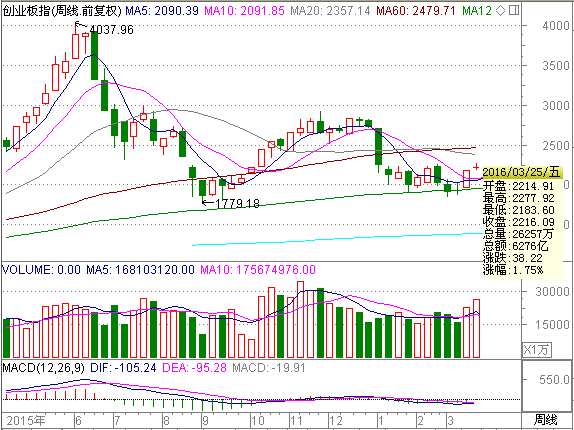This screenshot has height=430, width=574.
Task: Click the VOLUME: 0.00 indicator label
Action: tap(41, 270)
